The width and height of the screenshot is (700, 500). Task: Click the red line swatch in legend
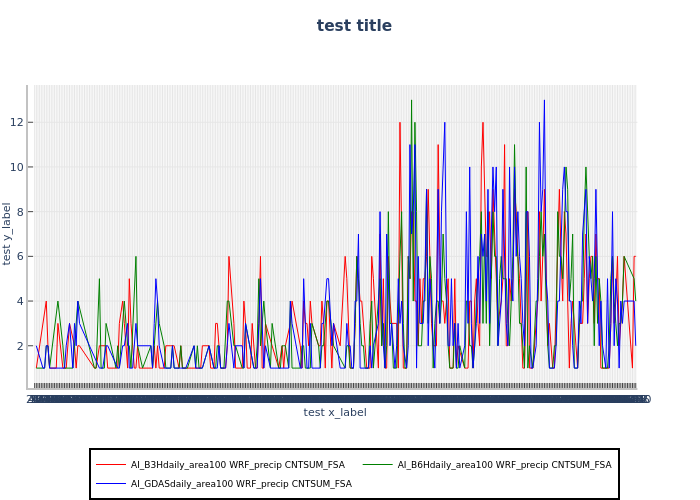(110, 465)
